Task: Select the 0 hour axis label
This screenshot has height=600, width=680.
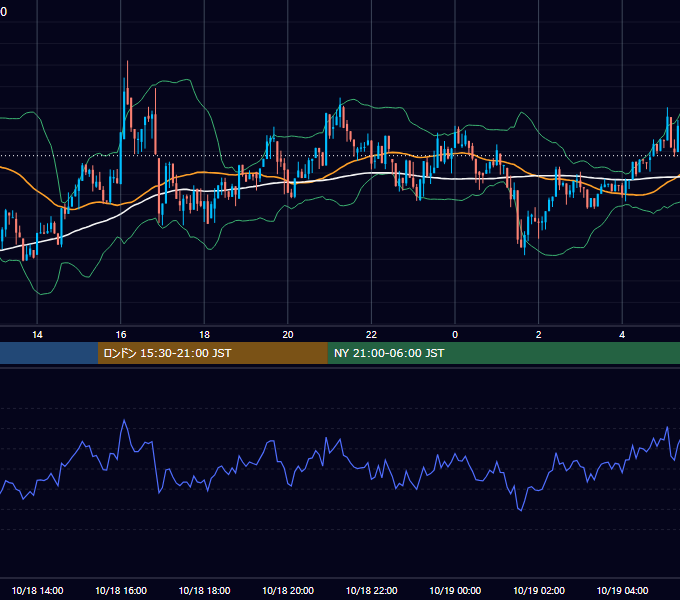Action: tap(455, 335)
